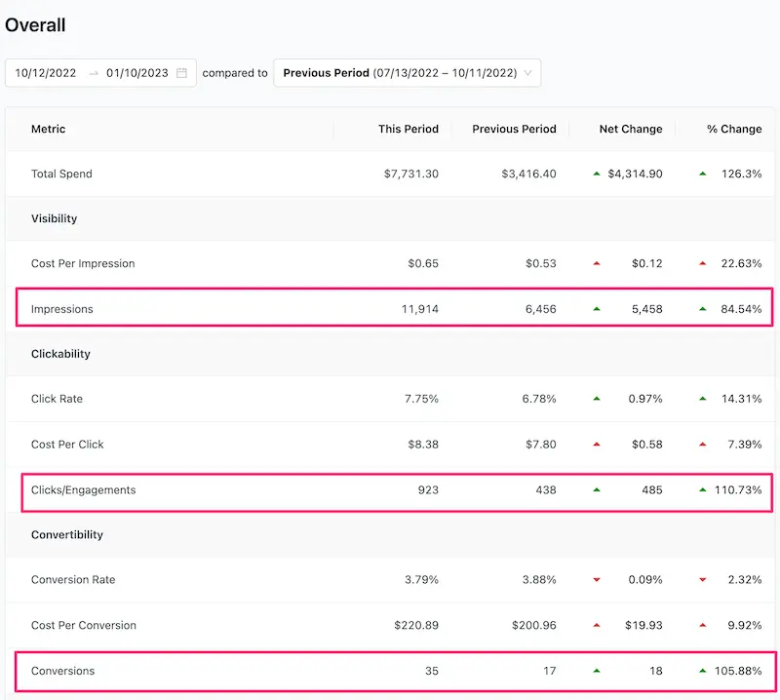Screen dimensions: 780x700
Task: Click red down arrow beside Conversion Rate 2.32%
Action: pyautogui.click(x=702, y=580)
